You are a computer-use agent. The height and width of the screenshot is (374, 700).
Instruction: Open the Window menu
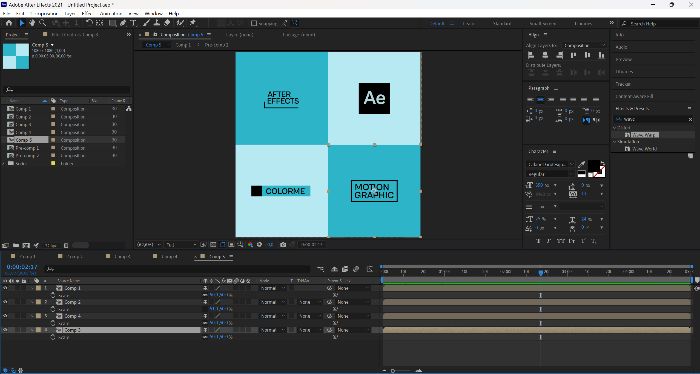(x=153, y=14)
